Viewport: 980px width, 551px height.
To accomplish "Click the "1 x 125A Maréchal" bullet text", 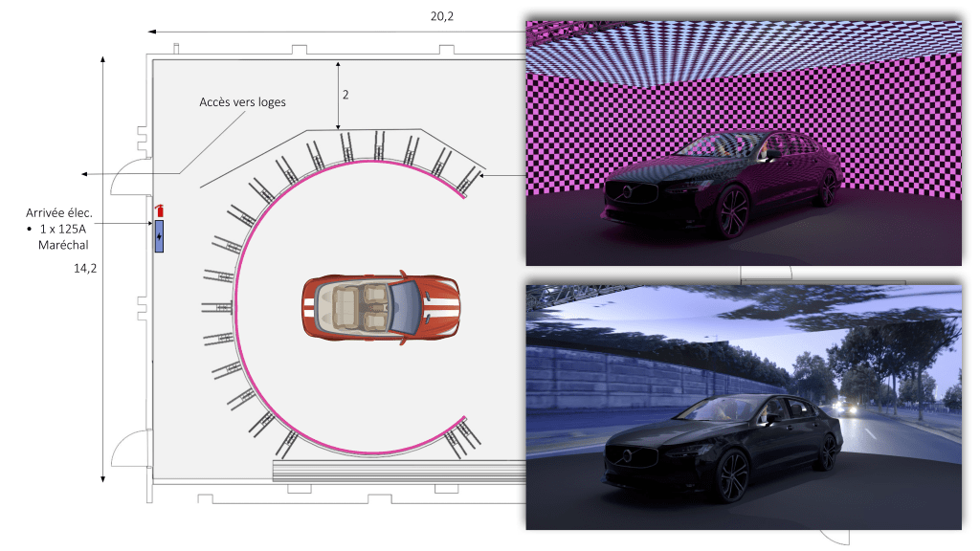I will pyautogui.click(x=67, y=237).
